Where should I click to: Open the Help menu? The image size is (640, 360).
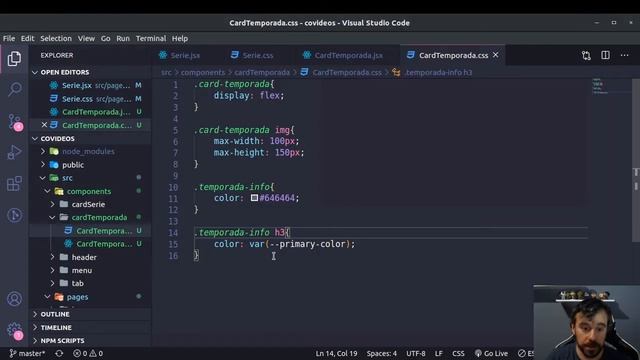180,38
